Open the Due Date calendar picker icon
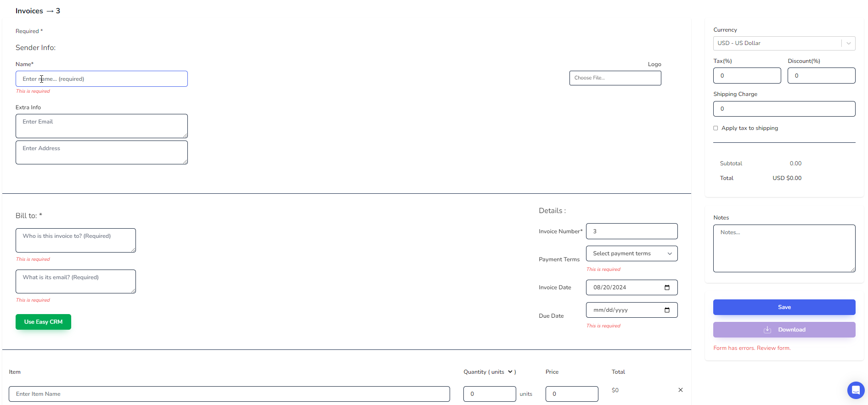Screen dimensions: 868x405 [667, 310]
